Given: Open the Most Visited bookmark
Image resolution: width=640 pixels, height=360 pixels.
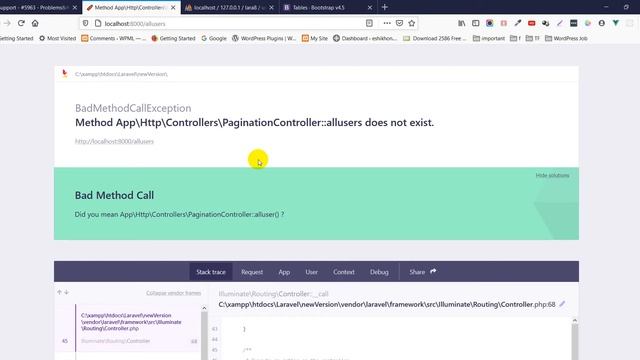Looking at the screenshot, I should (x=58, y=38).
